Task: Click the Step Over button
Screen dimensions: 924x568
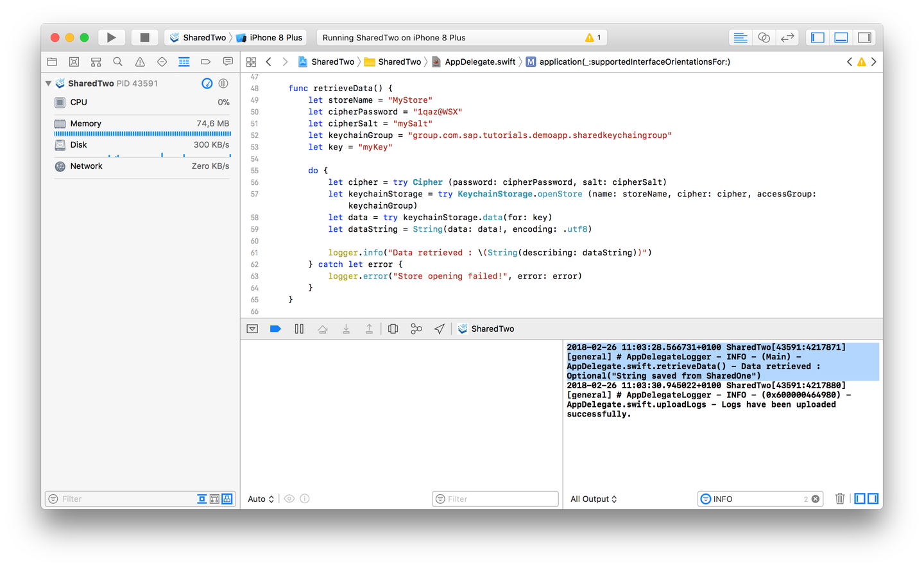Action: pyautogui.click(x=323, y=329)
